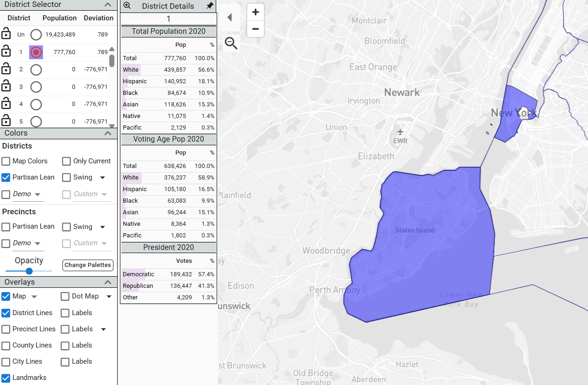This screenshot has height=385, width=588.
Task: Uncheck districts Partisan Lean checkbox
Action: click(x=6, y=177)
